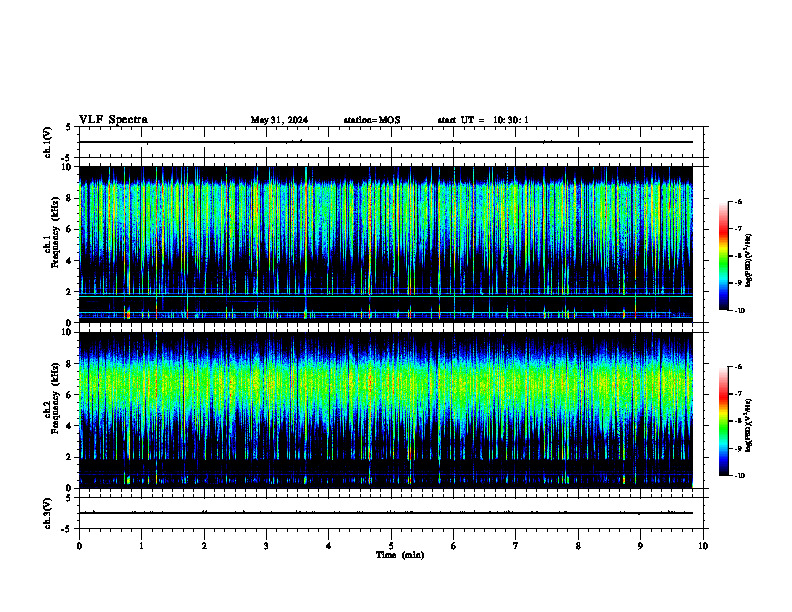
Task: Click time axis tick label "7"
Action: (x=516, y=546)
